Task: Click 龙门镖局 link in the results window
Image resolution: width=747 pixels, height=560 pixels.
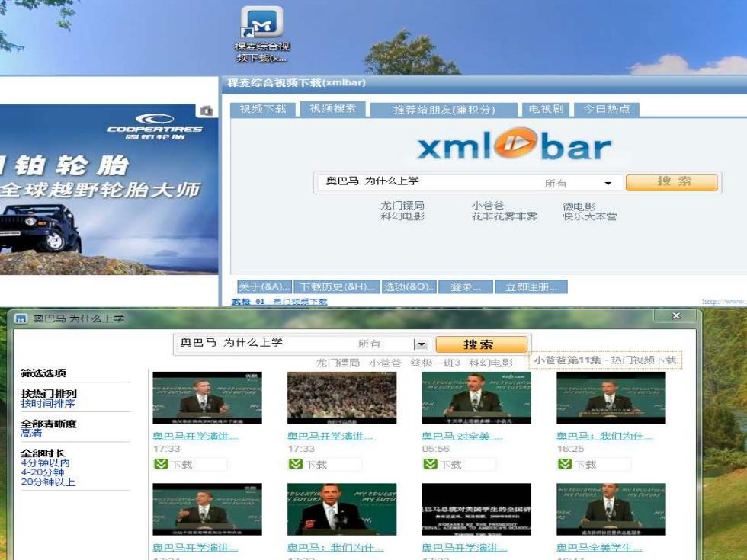Action: (338, 363)
